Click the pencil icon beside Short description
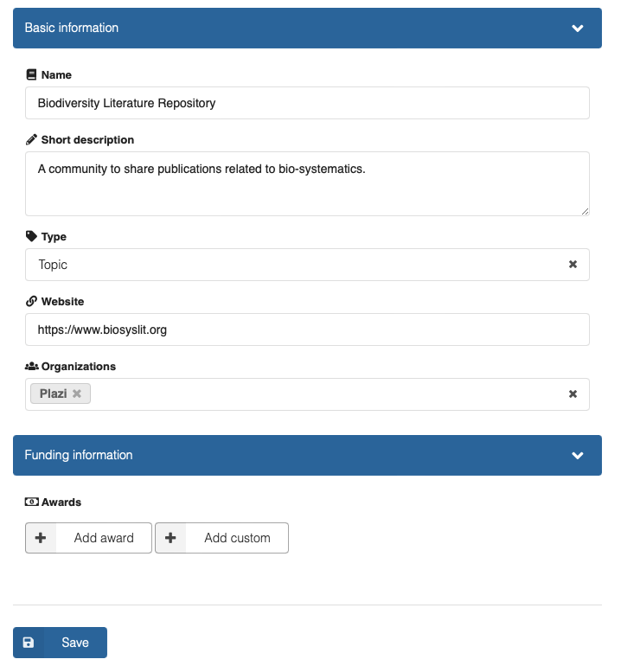Image resolution: width=621 pixels, height=672 pixels. 32,139
